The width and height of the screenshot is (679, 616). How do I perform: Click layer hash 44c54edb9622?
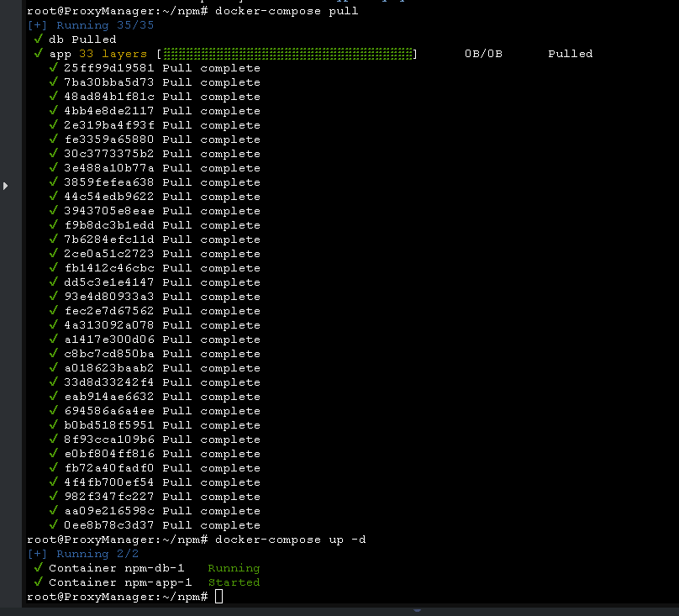(108, 197)
